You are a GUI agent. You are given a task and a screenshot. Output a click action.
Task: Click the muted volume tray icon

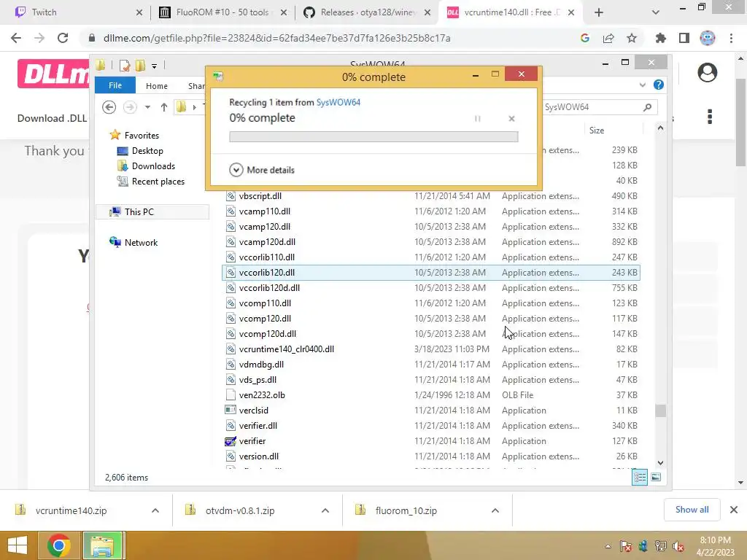678,546
